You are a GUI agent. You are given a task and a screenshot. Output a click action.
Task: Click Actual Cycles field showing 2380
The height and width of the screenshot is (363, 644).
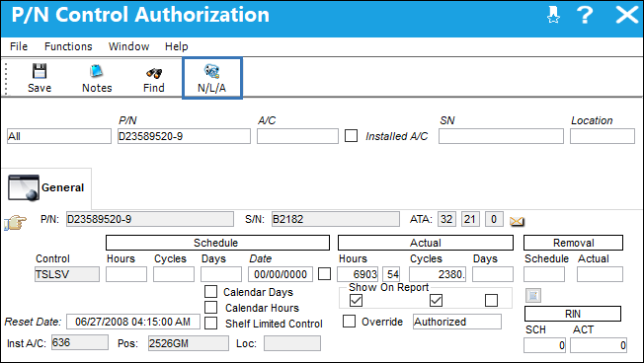point(438,274)
